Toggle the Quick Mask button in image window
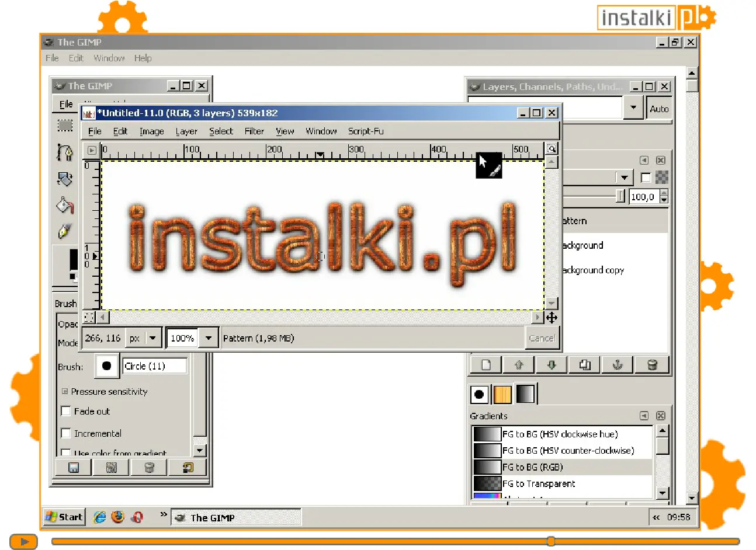This screenshot has width=756, height=550. pyautogui.click(x=89, y=317)
